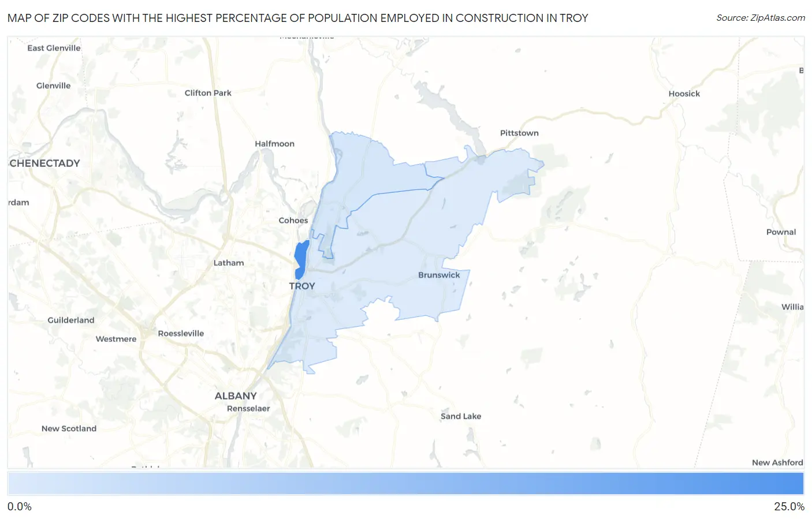The width and height of the screenshot is (812, 519).
Task: Click the Clifton Park label
Action: pyautogui.click(x=208, y=93)
